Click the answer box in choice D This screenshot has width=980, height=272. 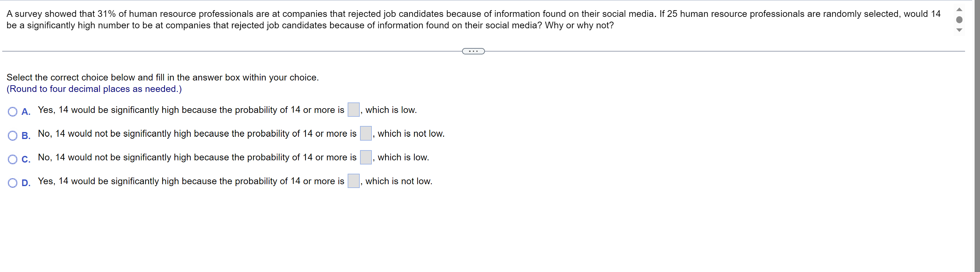tap(353, 181)
